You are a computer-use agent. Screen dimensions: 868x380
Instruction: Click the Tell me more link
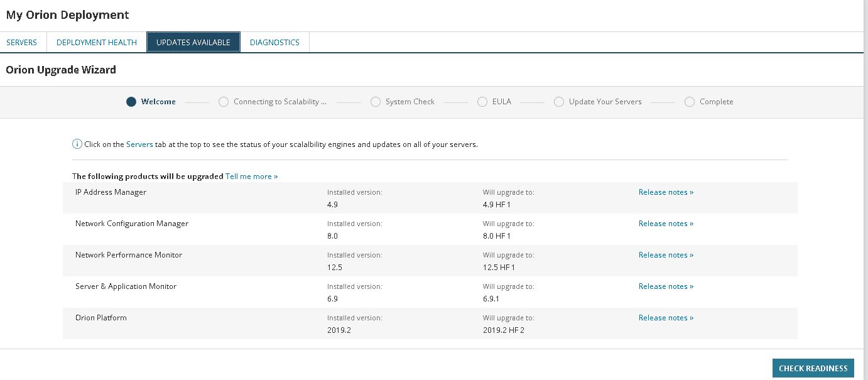[251, 176]
